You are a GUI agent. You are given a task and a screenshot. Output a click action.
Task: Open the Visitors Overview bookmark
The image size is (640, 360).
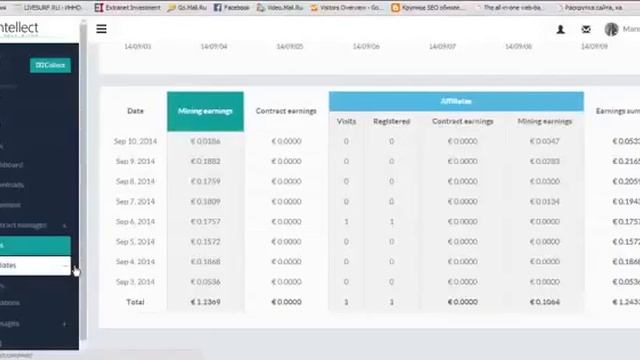coord(347,7)
